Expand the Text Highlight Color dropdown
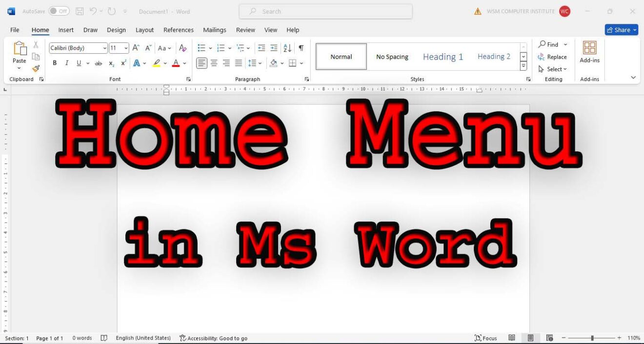644x344 pixels. [164, 63]
